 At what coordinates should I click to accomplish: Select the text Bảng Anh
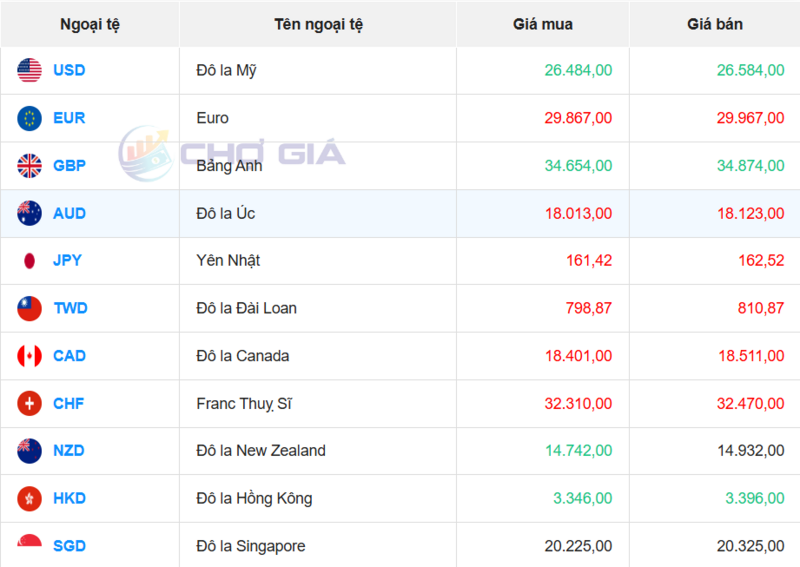(229, 166)
